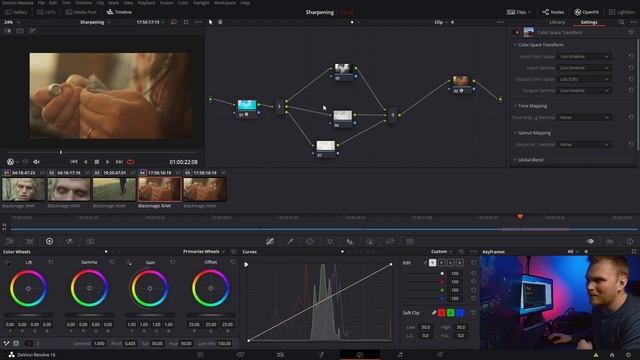Jump to the first frame

[74, 162]
